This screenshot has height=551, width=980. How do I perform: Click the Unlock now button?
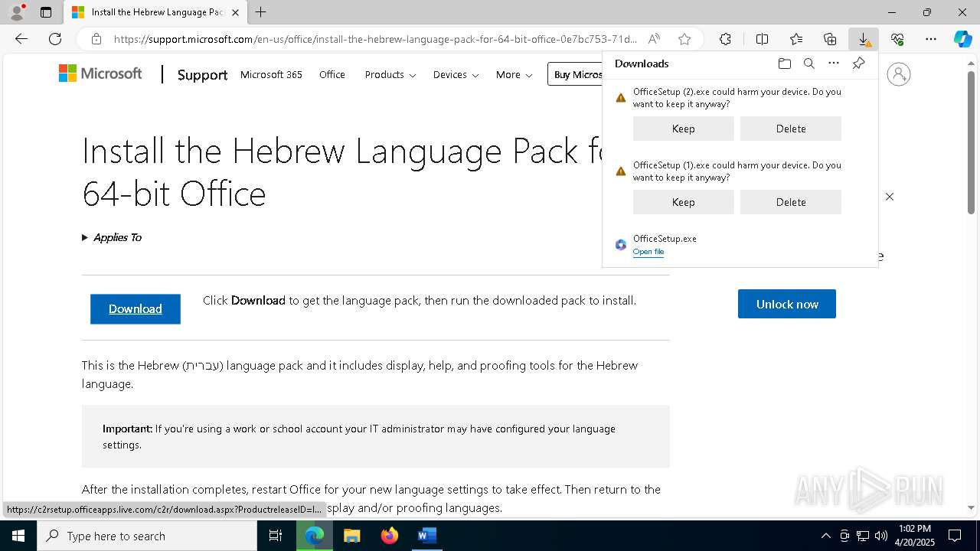click(x=787, y=304)
